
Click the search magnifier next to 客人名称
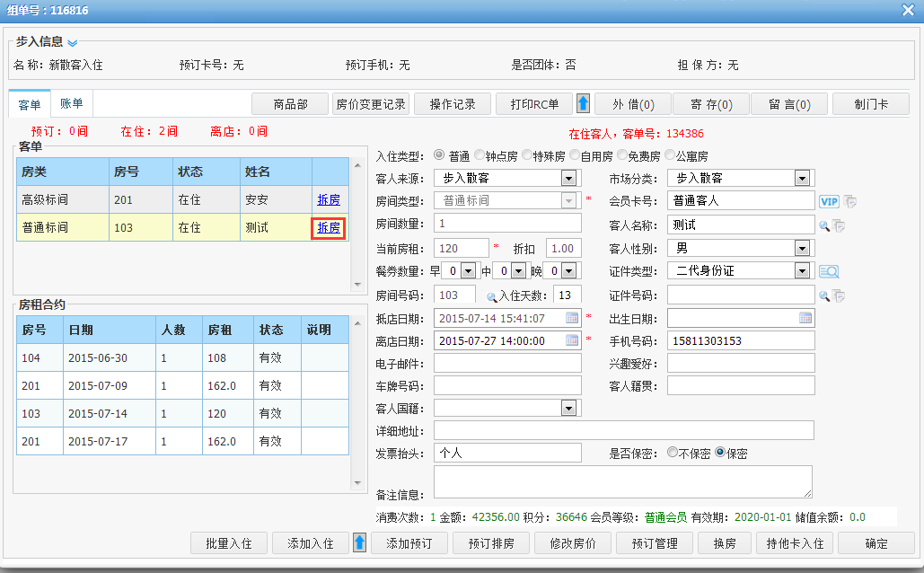(823, 225)
